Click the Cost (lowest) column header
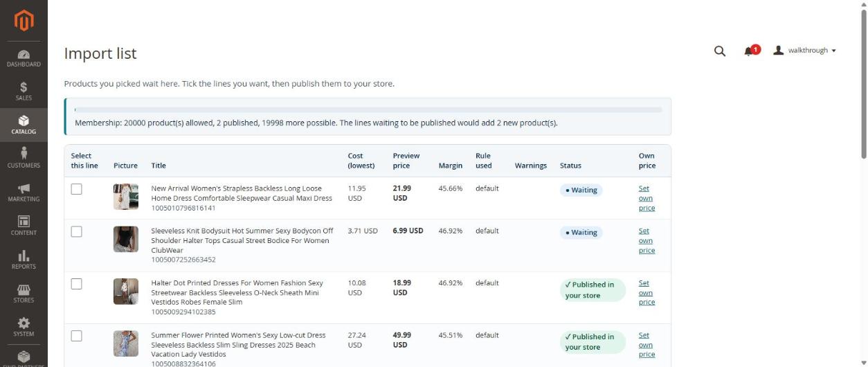 (x=361, y=161)
